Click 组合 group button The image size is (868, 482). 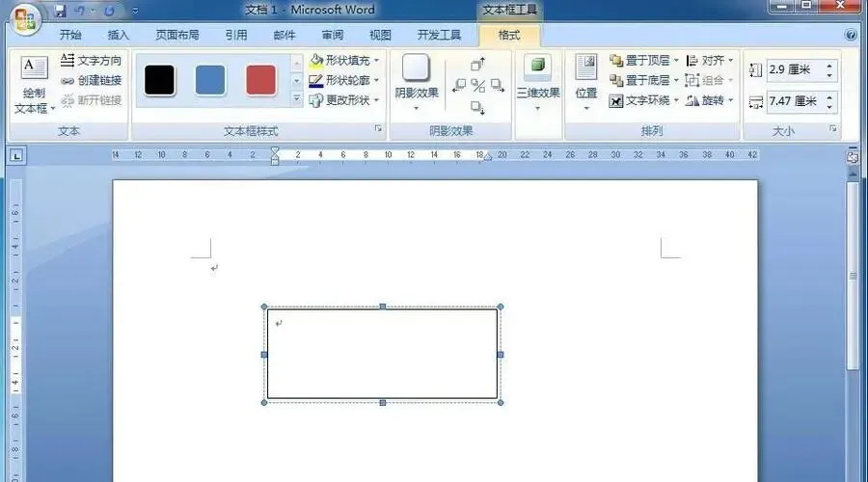click(x=710, y=80)
